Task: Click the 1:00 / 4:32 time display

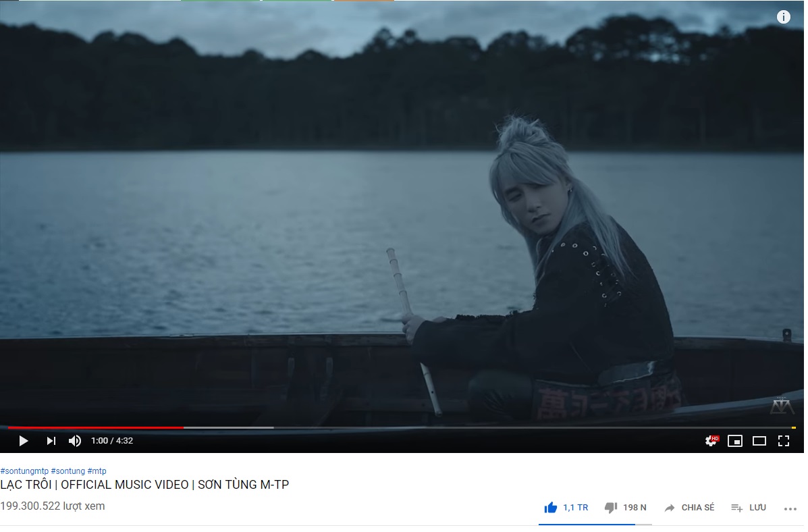Action: point(112,441)
